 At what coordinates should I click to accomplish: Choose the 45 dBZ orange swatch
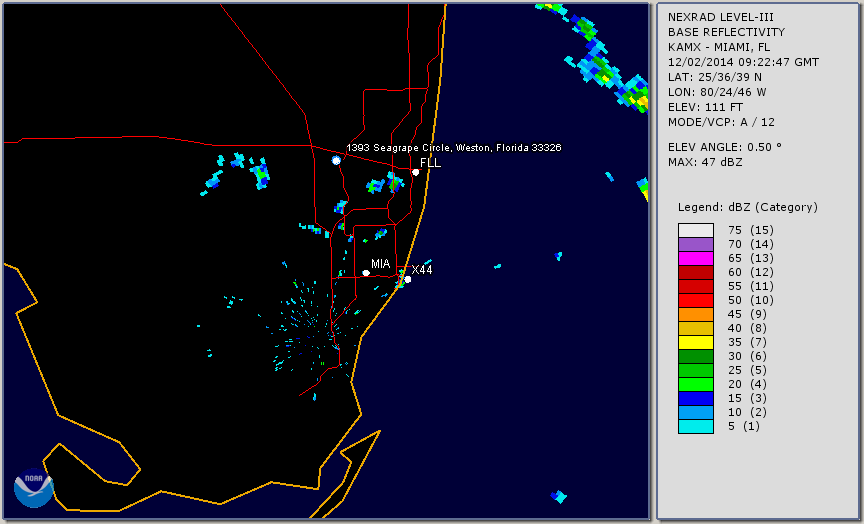(x=696, y=314)
